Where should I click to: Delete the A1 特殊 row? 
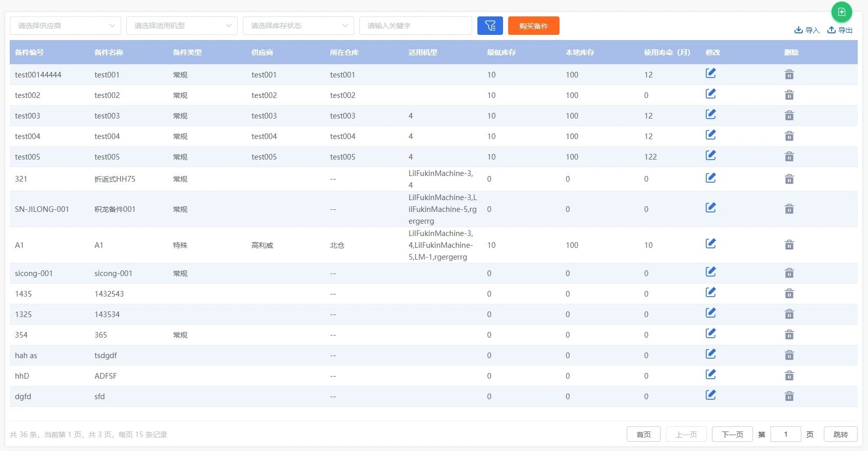coord(789,245)
